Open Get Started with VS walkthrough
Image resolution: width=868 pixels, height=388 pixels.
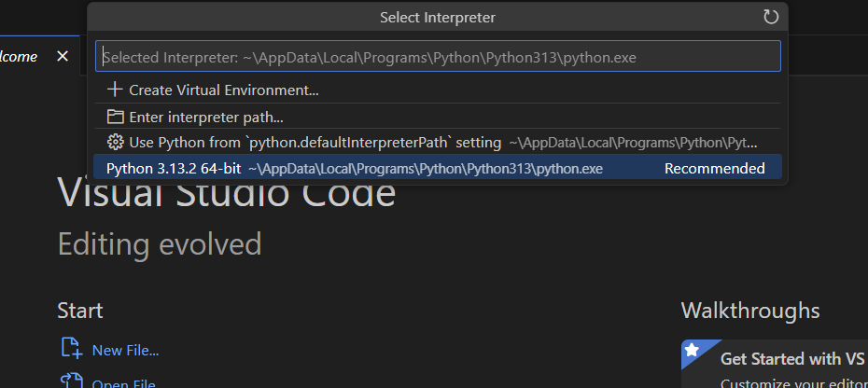coord(775,364)
